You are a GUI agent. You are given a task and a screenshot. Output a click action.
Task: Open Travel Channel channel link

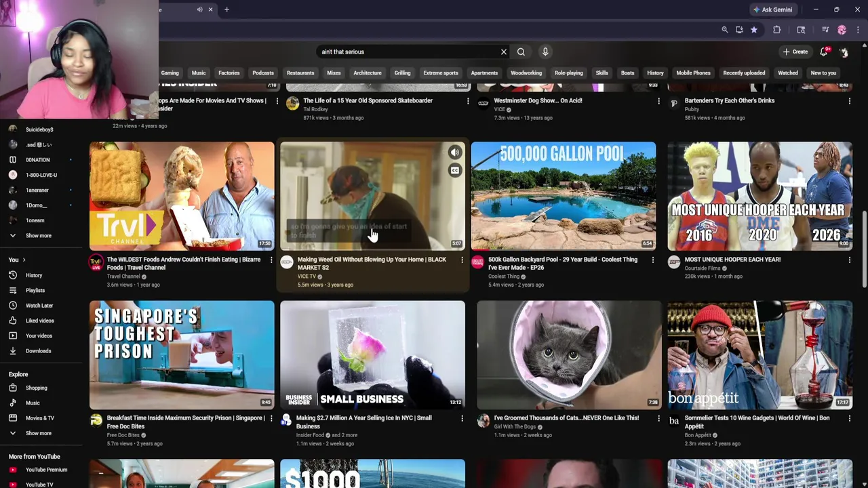pyautogui.click(x=123, y=277)
